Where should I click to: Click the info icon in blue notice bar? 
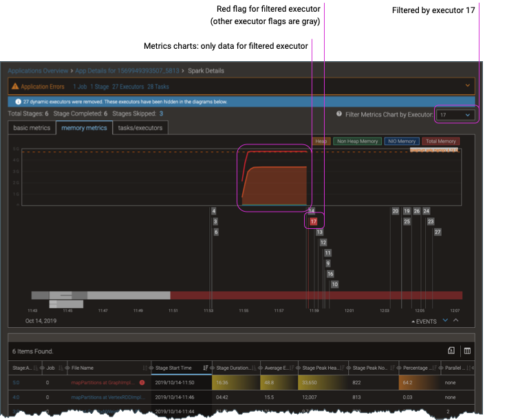coord(18,102)
